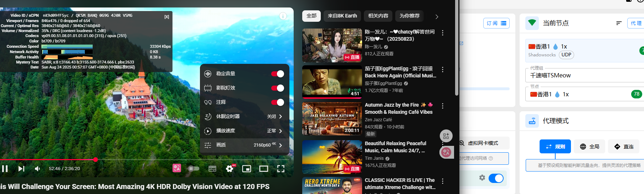Mute the player volume speaker icon
The width and height of the screenshot is (644, 194).
click(x=37, y=169)
